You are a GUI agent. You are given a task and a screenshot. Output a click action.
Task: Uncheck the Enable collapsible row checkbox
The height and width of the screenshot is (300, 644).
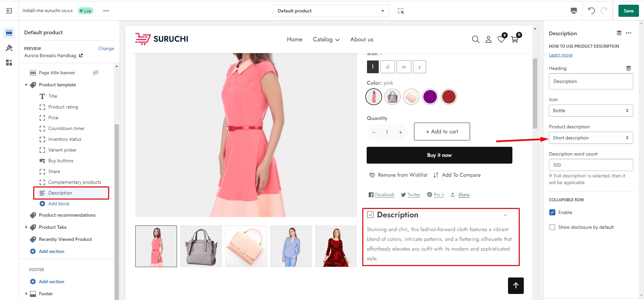(x=552, y=212)
